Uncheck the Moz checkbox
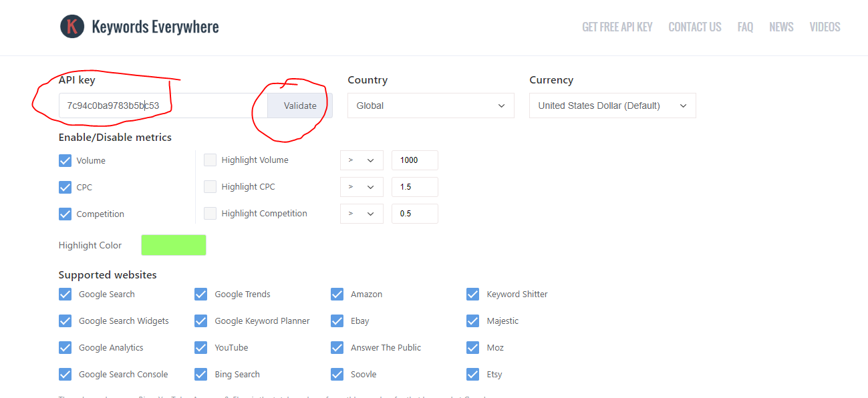868x398 pixels. point(472,347)
